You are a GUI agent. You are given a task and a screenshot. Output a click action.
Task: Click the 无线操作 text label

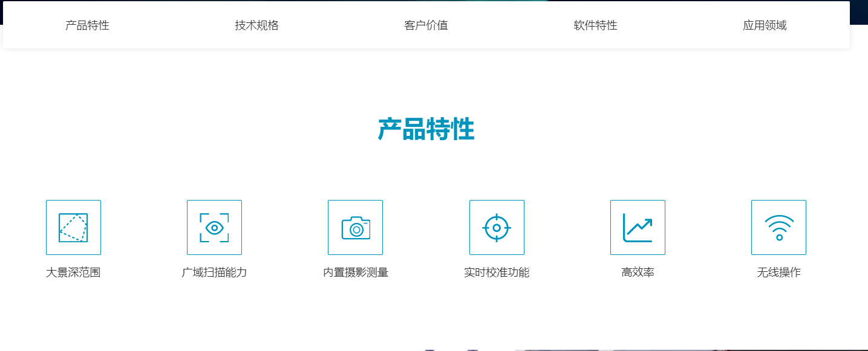click(778, 272)
